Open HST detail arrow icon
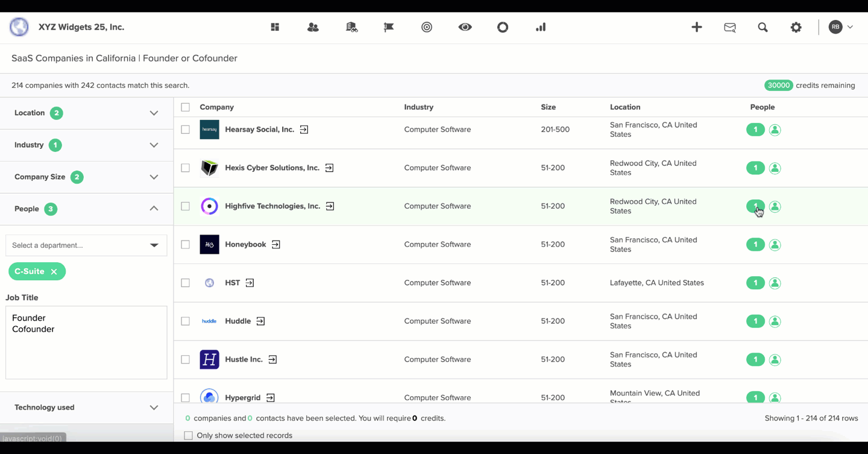Viewport: 868px width, 454px height. pos(250,283)
